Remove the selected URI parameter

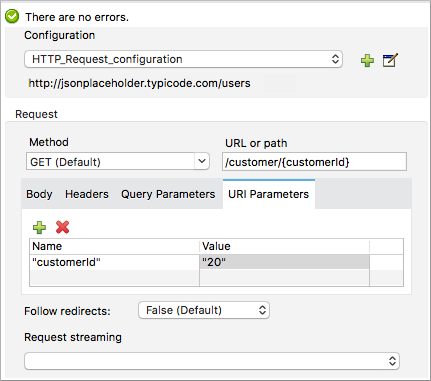pos(62,227)
